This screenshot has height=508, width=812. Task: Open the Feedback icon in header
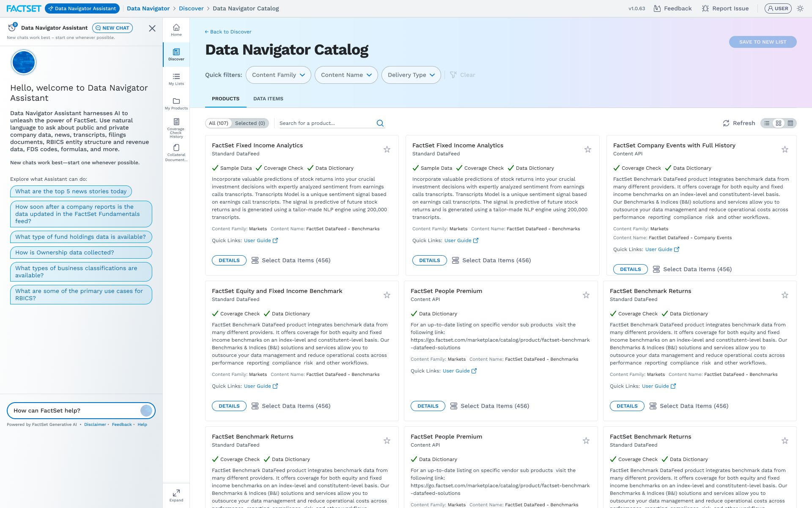657,8
